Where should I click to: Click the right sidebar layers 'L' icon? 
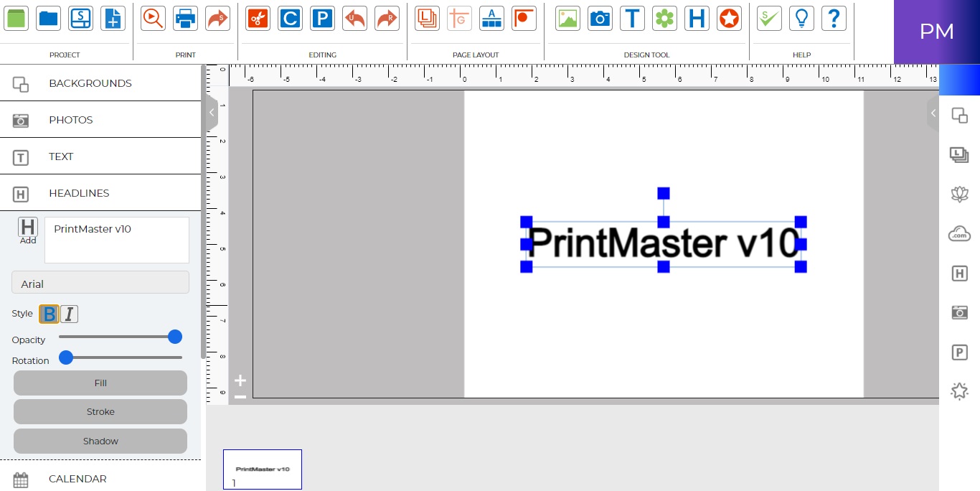[959, 154]
